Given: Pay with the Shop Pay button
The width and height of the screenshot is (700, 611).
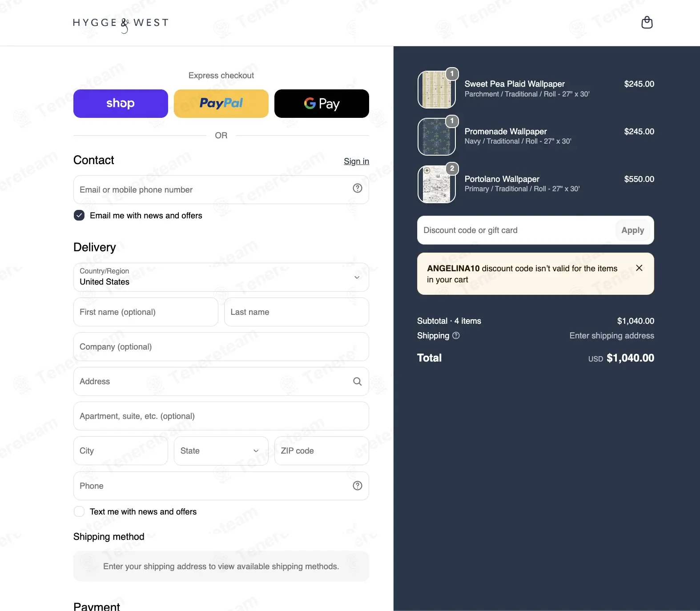Looking at the screenshot, I should click(121, 104).
